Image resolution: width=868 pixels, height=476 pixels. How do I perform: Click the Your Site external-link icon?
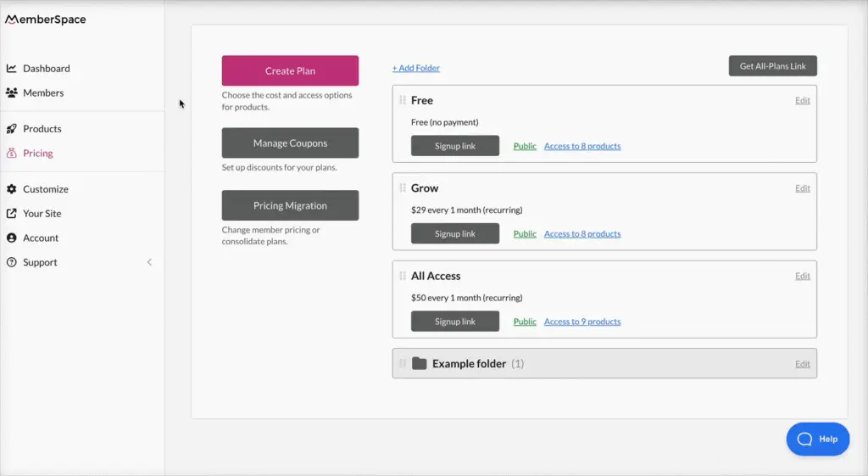click(x=12, y=214)
